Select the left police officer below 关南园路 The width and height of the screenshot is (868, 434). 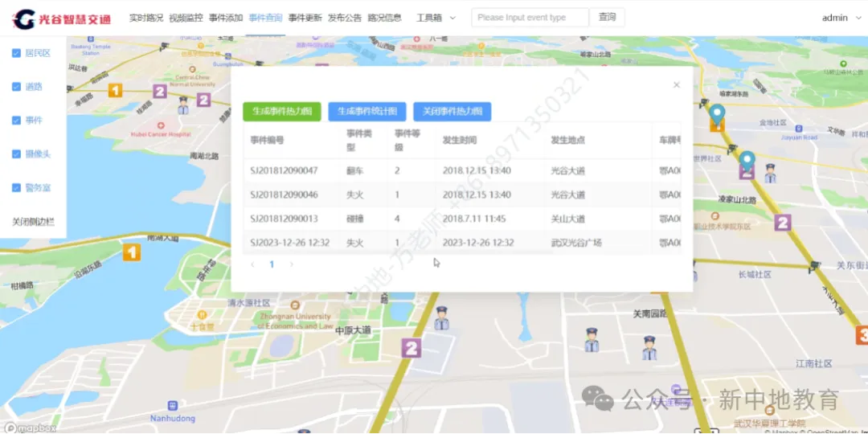tap(592, 340)
